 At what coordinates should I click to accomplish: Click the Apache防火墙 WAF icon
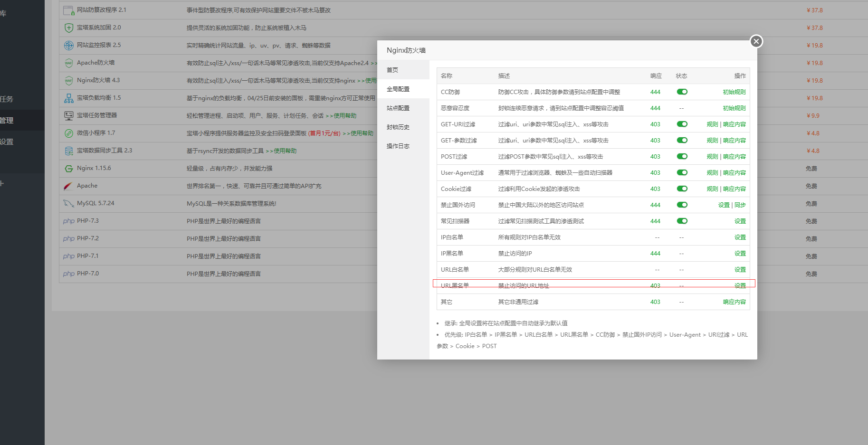(68, 63)
